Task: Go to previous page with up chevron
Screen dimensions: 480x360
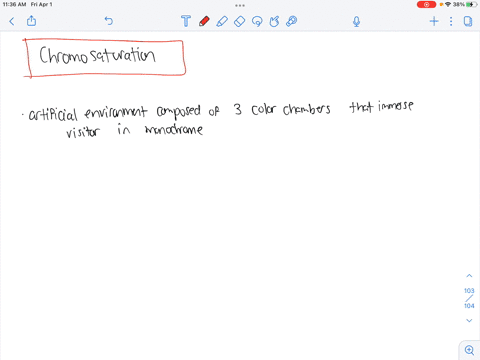Action: point(469,276)
